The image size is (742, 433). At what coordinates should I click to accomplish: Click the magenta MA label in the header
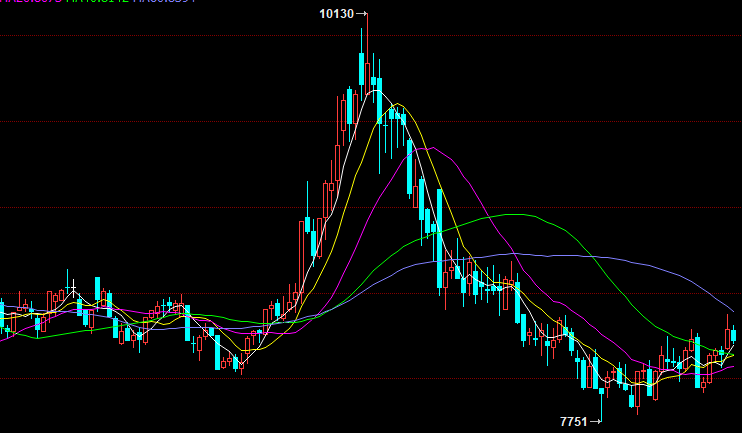tap(30, 2)
